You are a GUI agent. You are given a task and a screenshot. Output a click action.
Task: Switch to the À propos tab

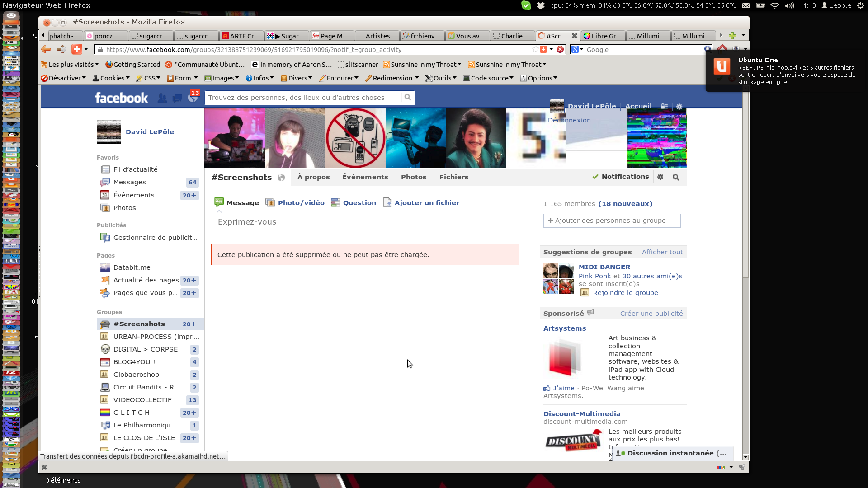click(313, 177)
